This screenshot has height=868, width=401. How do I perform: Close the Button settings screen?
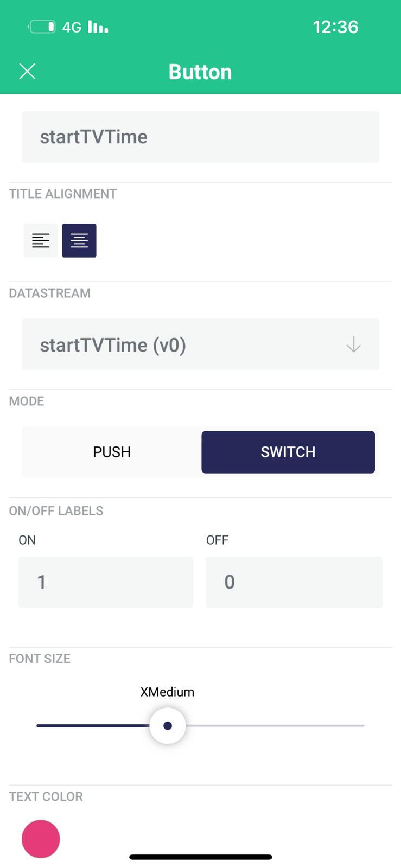[27, 71]
